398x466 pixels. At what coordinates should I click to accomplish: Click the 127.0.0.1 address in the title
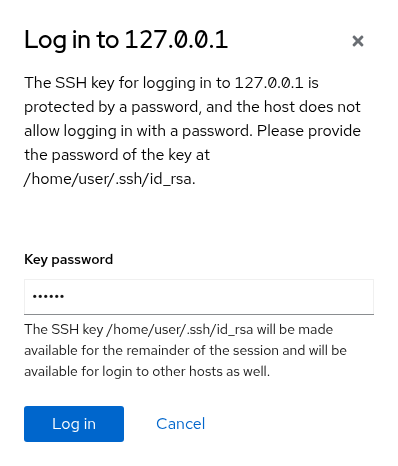(x=176, y=40)
